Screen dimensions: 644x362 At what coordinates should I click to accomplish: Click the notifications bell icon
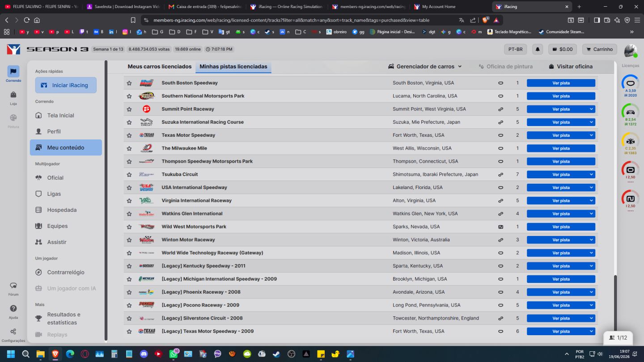coord(538,49)
